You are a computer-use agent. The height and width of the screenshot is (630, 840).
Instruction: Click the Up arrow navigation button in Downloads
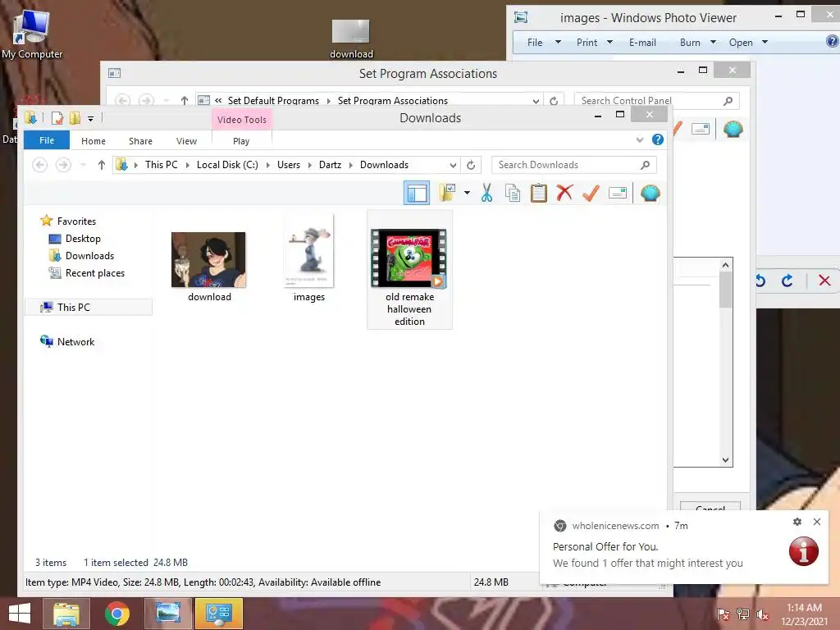coord(101,165)
